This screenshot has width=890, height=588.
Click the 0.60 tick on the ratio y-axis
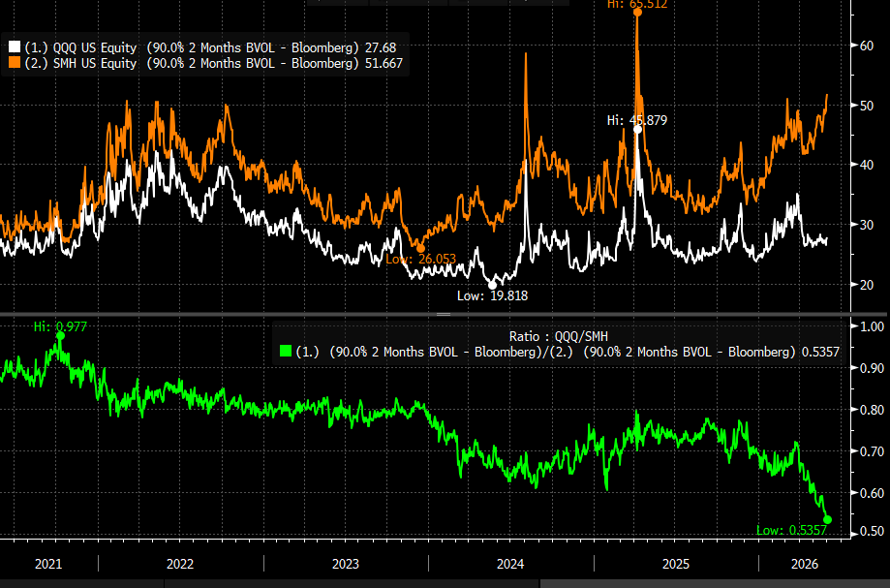(x=873, y=493)
